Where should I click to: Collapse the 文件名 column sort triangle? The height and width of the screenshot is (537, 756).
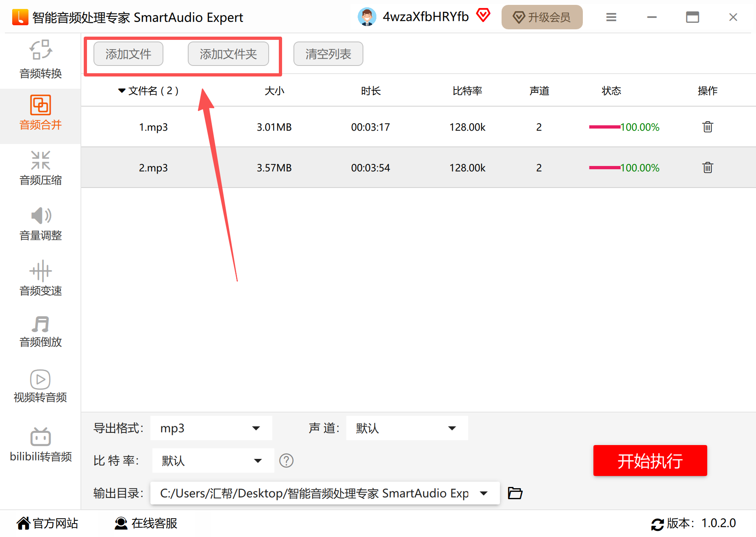pyautogui.click(x=122, y=91)
